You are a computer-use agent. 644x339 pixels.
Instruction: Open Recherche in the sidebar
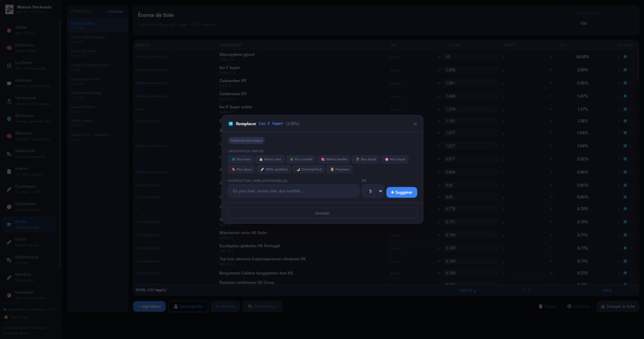(x=30, y=118)
